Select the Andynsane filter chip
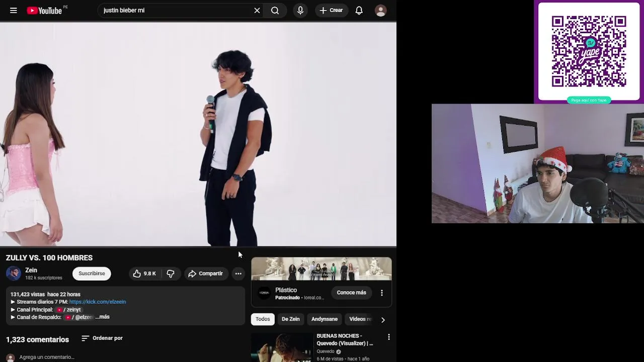This screenshot has width=644, height=362. [325, 319]
